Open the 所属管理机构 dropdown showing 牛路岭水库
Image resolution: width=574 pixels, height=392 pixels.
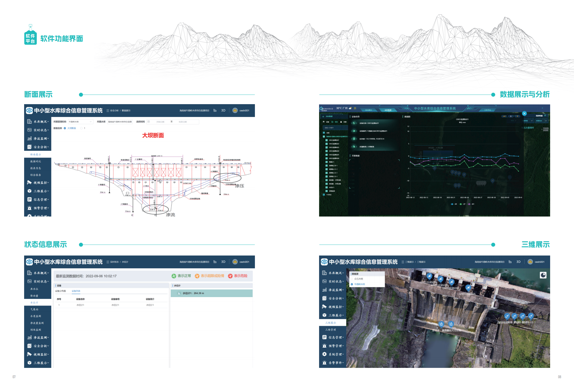[80, 122]
